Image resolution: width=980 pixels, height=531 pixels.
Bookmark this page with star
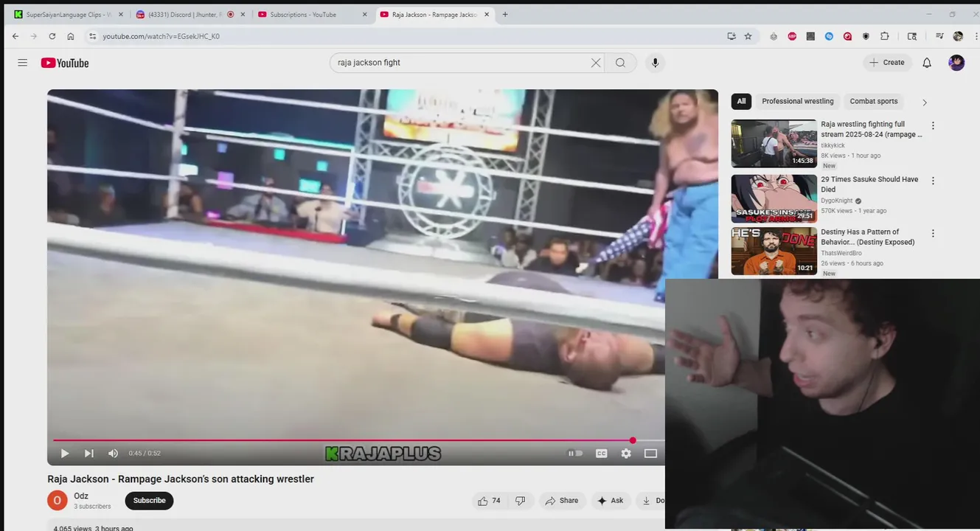748,36
